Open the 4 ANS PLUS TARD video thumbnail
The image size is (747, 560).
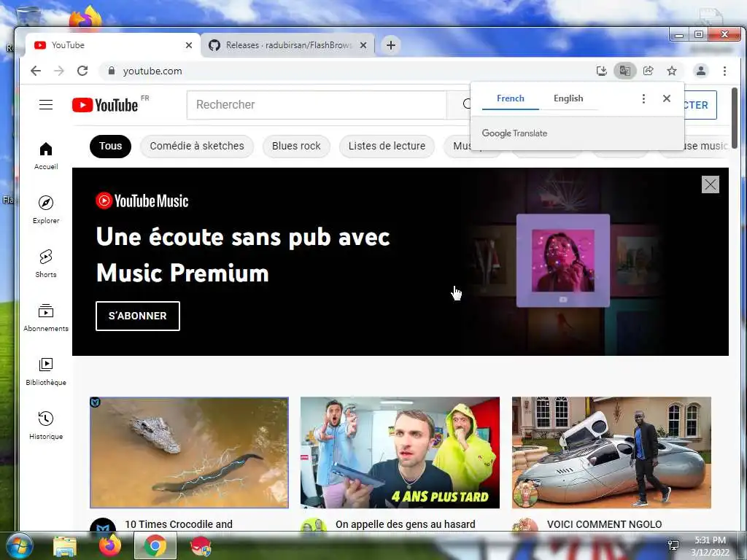coord(400,452)
